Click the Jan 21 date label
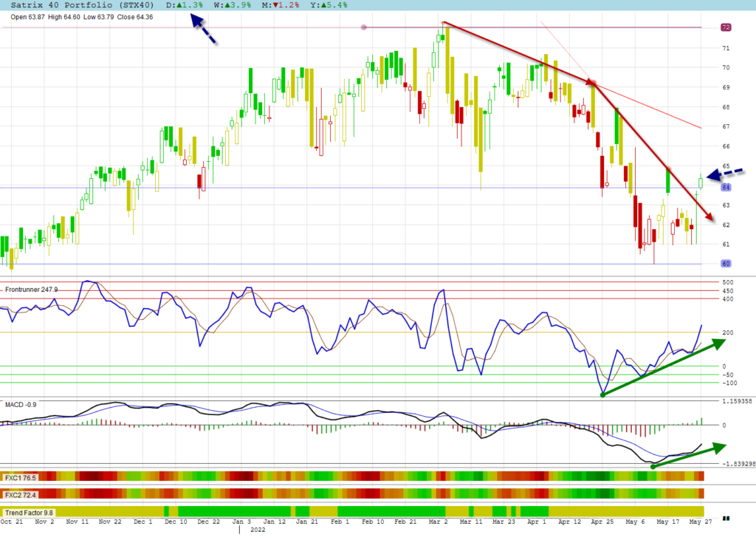This screenshot has height=543, width=756. [307, 522]
